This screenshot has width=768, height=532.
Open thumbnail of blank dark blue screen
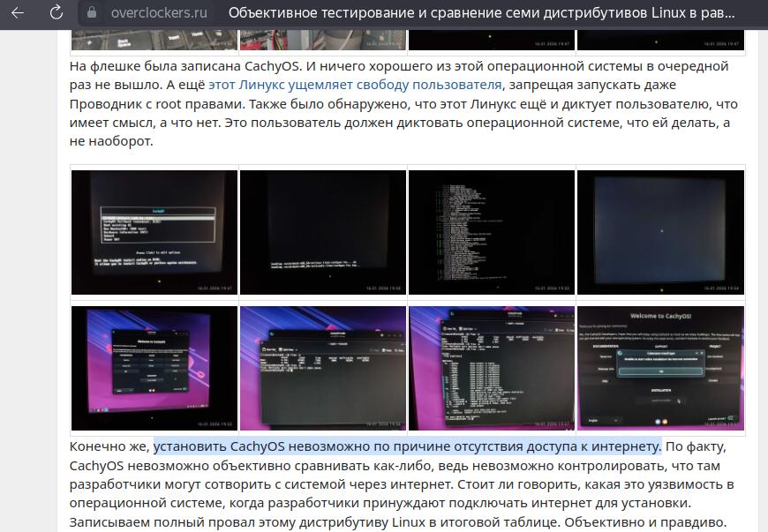660,233
